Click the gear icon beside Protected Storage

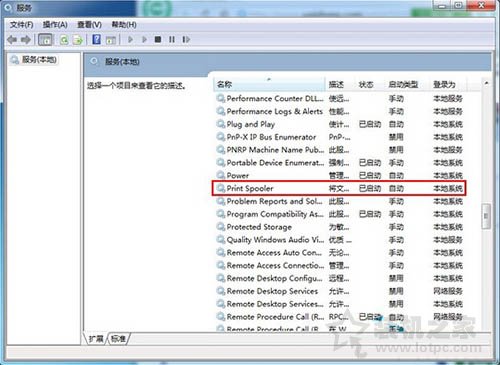[x=221, y=227]
